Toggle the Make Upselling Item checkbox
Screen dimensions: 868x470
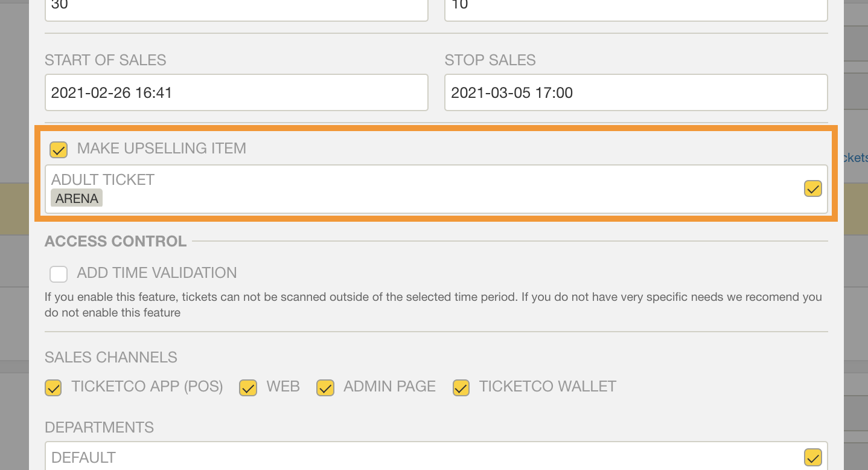point(59,149)
